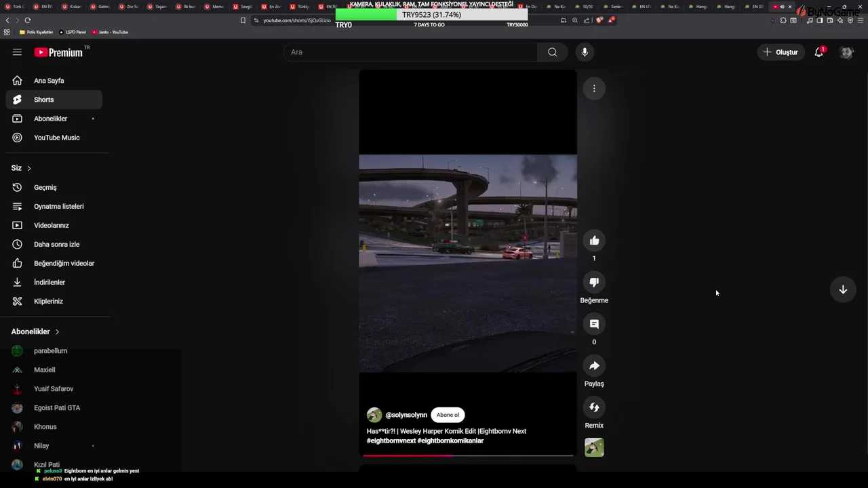Open the browser extensions puzzle icon
This screenshot has height=488, width=868.
point(783,20)
